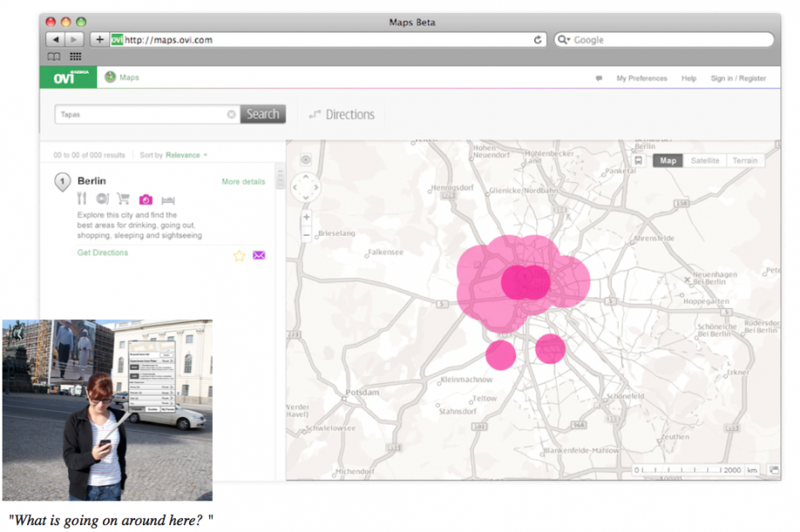
Task: Switch to Terrain view
Action: pyautogui.click(x=745, y=161)
